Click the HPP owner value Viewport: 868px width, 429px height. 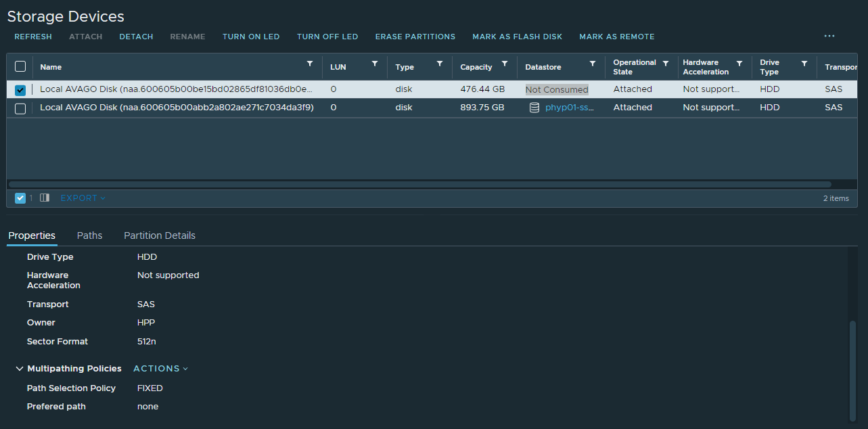point(146,323)
